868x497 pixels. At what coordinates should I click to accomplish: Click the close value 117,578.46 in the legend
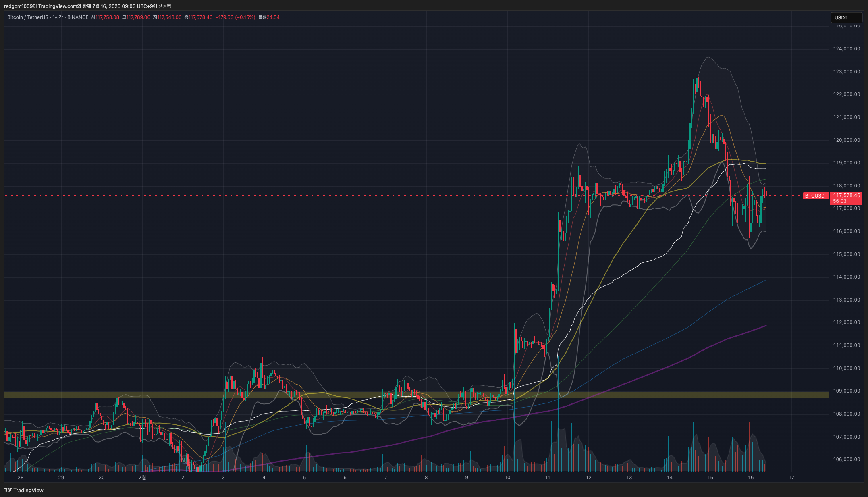tap(200, 17)
